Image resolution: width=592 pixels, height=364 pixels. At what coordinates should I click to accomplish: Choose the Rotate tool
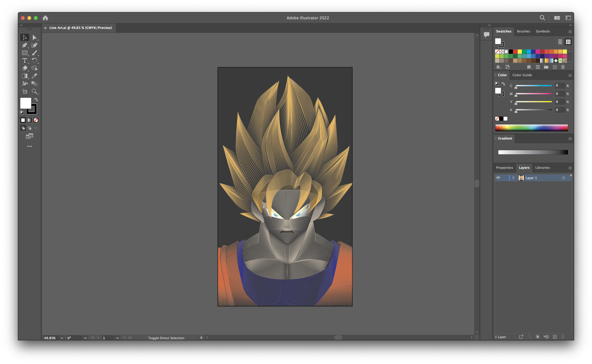[35, 60]
